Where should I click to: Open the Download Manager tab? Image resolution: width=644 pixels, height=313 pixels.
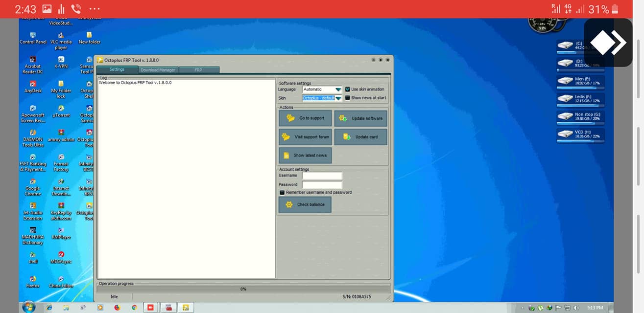tap(158, 70)
